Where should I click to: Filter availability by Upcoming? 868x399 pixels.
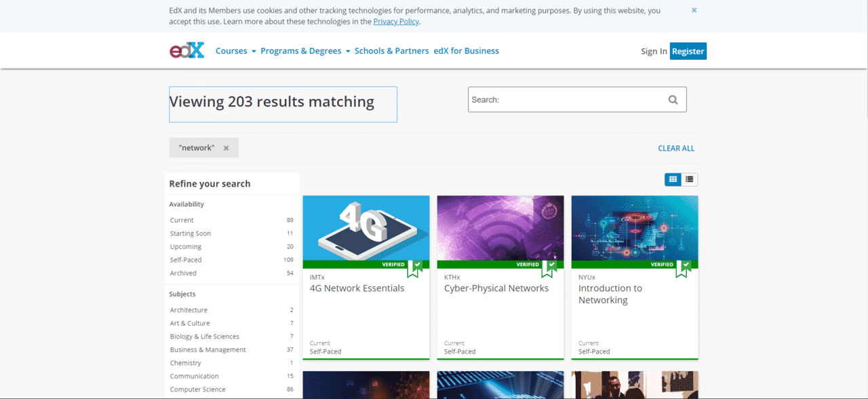coord(232,247)
